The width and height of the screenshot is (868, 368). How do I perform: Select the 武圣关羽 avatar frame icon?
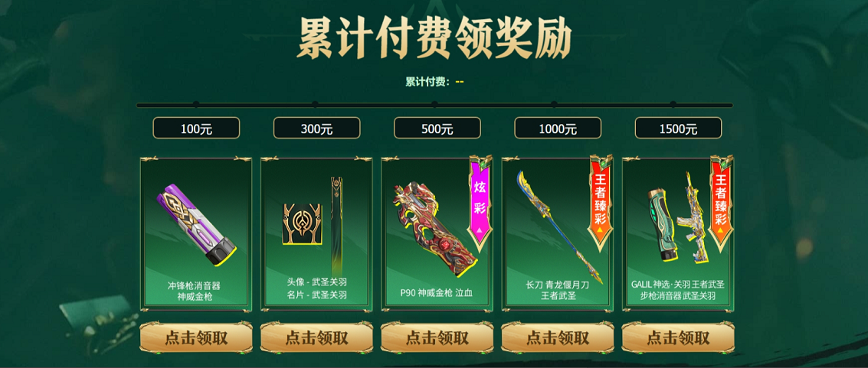click(303, 223)
